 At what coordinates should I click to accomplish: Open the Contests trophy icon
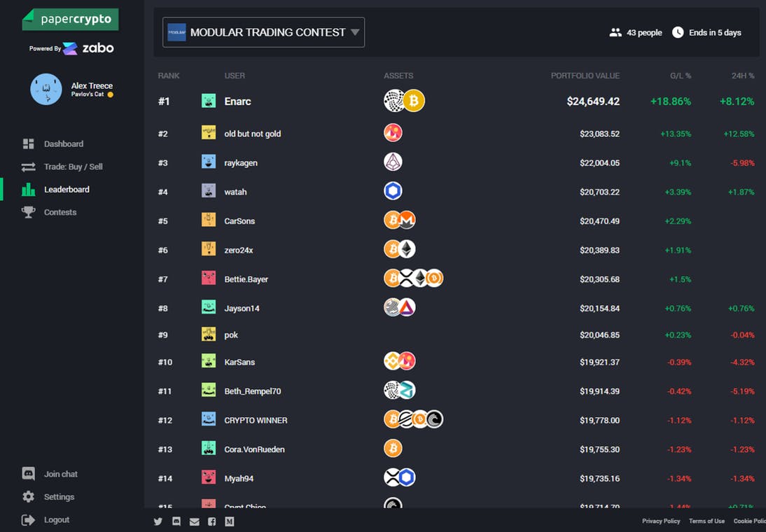pos(28,212)
